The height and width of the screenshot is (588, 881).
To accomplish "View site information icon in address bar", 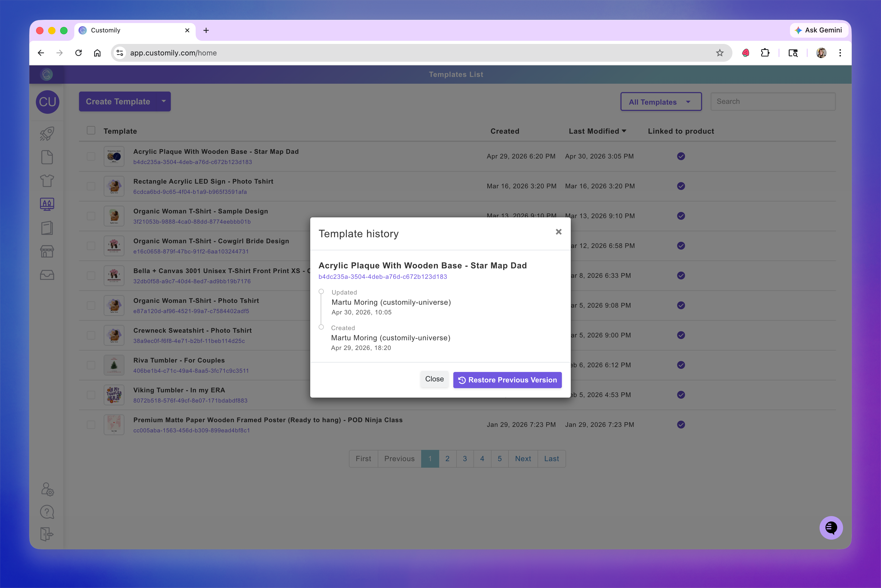I will tap(120, 53).
